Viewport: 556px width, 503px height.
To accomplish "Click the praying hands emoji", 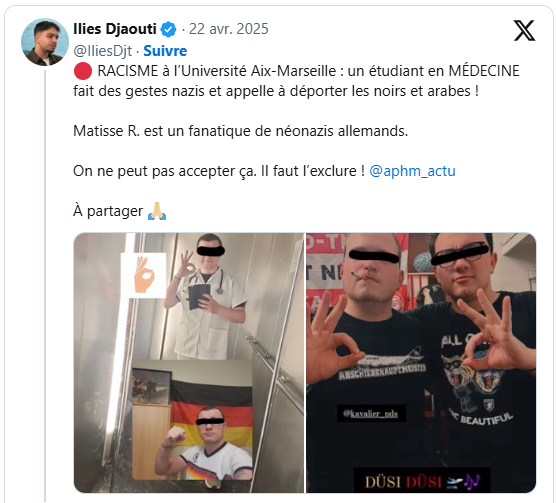I will pos(157,211).
